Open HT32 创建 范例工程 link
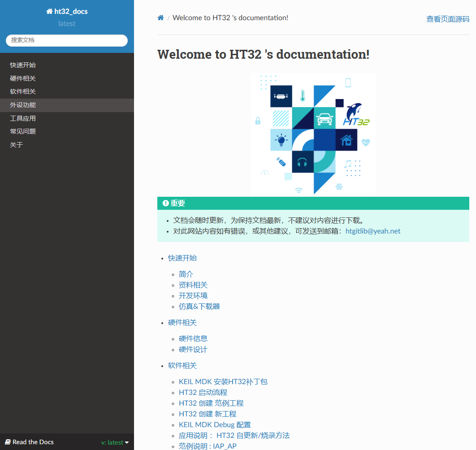The width and height of the screenshot is (476, 450). click(211, 403)
